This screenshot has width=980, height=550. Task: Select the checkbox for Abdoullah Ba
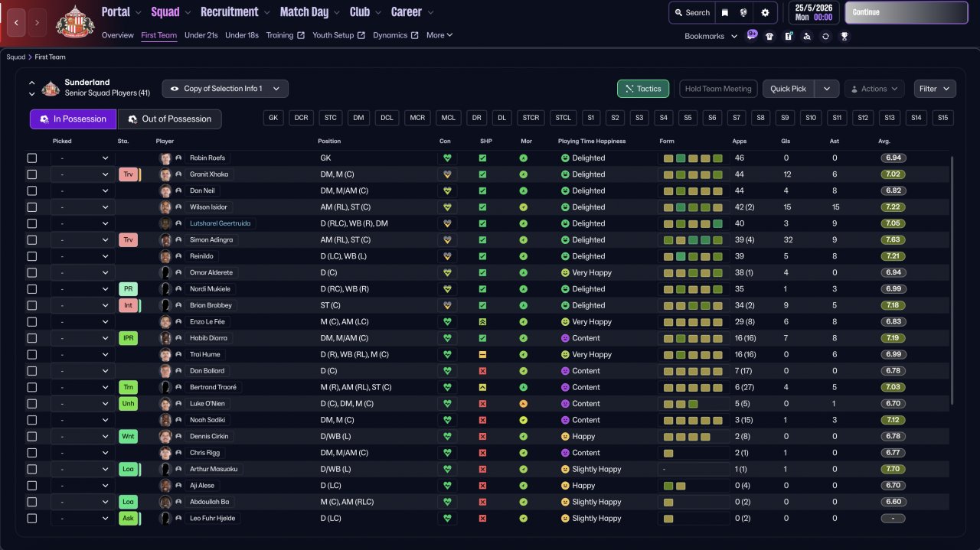coord(32,502)
